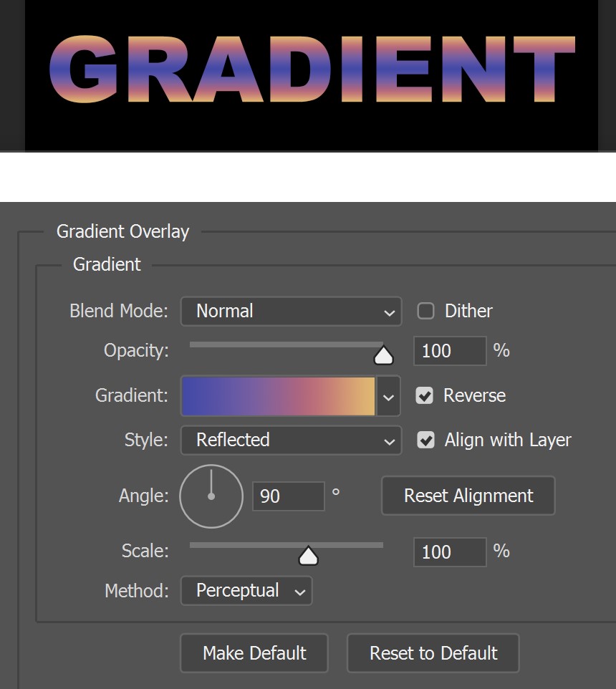
Task: Click the Opacity percentage field
Action: coord(450,351)
